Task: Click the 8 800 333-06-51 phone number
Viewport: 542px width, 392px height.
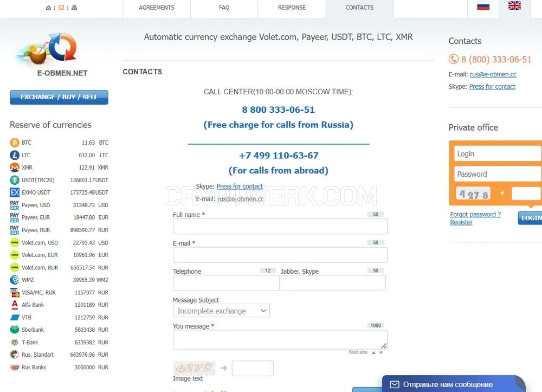Action: [278, 110]
